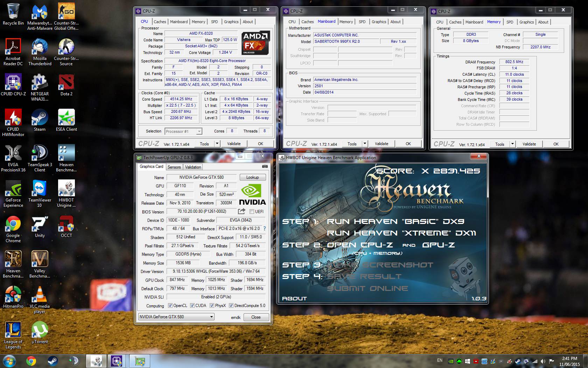The image size is (588, 368).
Task: Launch Malwarebytes Anti-Malware desktop icon
Action: 40,17
